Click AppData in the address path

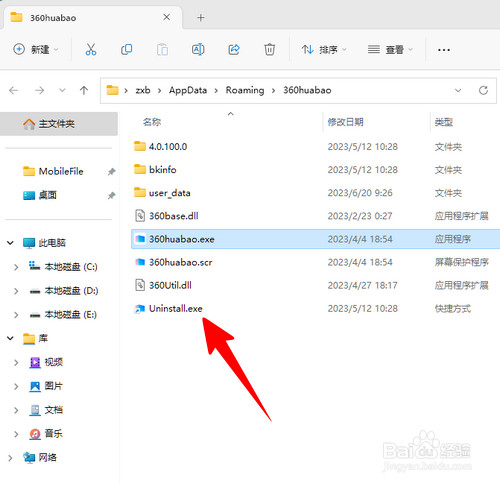pos(188,90)
